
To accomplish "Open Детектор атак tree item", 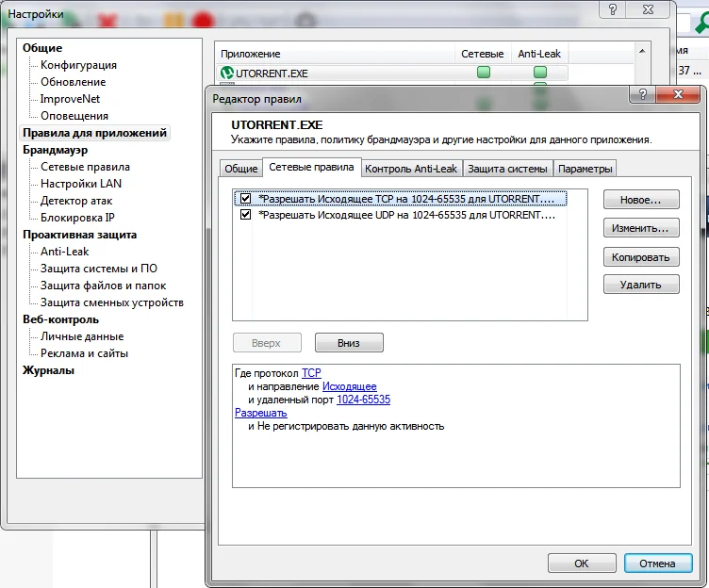I will coord(76,201).
